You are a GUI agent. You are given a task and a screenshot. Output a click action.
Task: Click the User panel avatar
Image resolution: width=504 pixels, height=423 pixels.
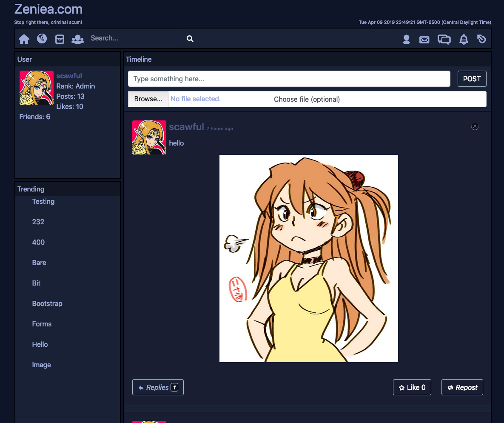tap(36, 88)
